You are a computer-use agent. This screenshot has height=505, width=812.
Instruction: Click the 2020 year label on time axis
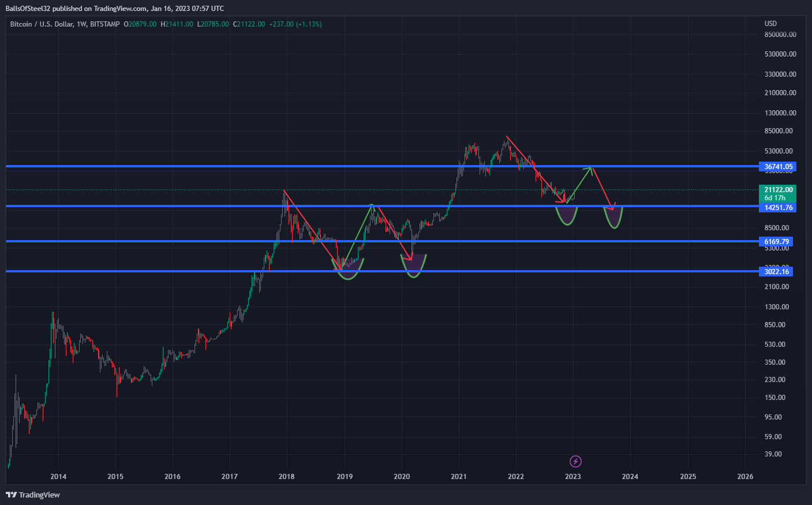point(402,477)
